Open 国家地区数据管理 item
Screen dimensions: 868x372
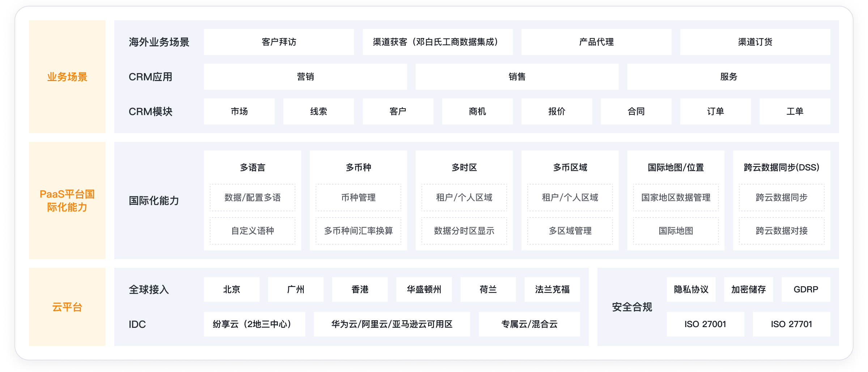(676, 198)
